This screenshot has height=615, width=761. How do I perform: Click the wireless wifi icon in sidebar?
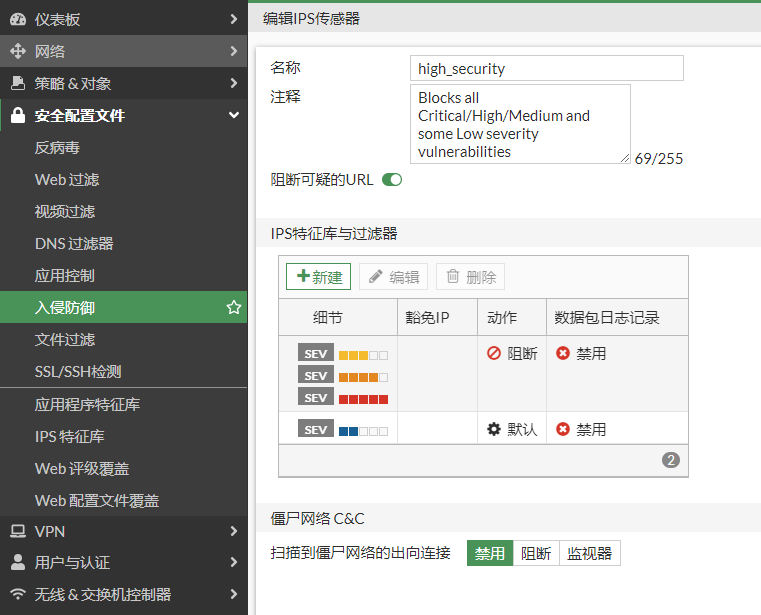coord(17,595)
